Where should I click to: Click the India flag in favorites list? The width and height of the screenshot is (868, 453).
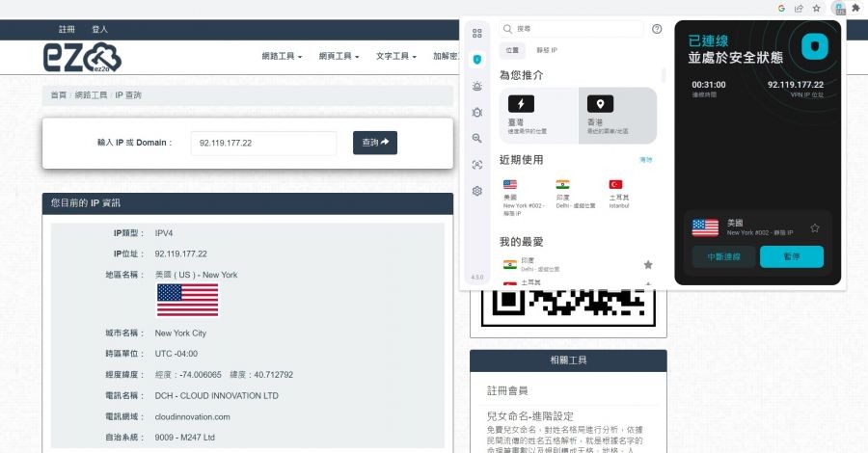pos(510,264)
